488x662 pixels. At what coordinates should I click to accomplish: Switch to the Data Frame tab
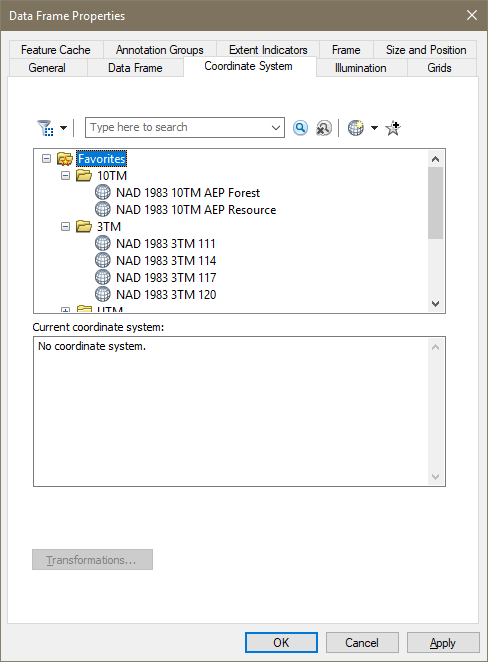pyautogui.click(x=135, y=68)
